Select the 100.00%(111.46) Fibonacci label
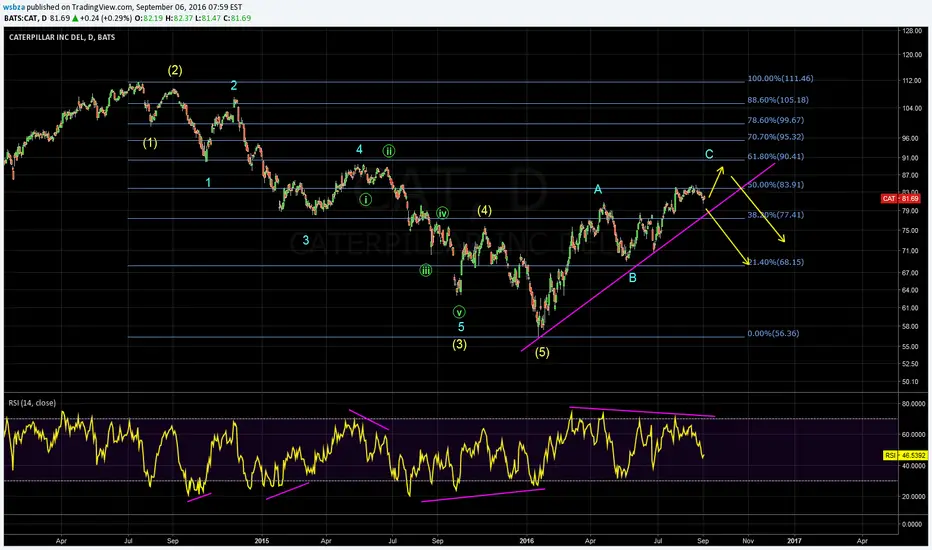Viewport: 932px width, 550px height. [x=782, y=78]
